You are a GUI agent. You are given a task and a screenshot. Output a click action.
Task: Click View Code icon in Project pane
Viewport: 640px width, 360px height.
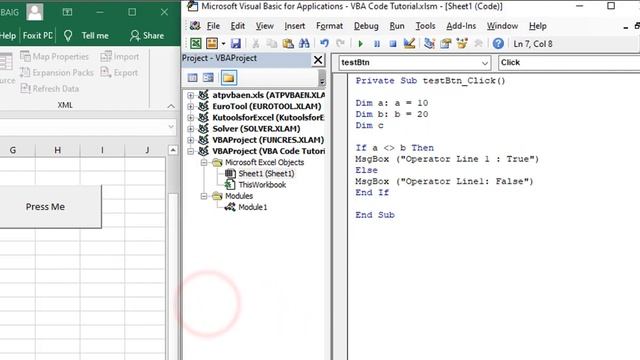coord(192,78)
